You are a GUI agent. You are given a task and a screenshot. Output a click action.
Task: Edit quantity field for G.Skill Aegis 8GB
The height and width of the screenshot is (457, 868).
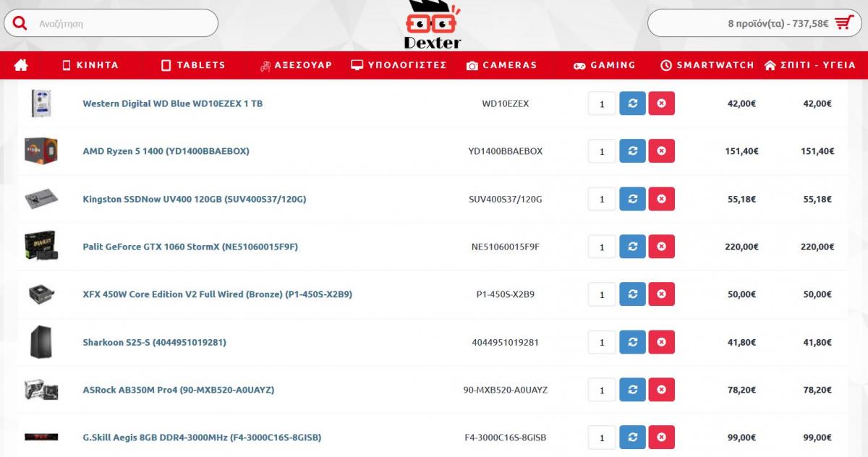click(602, 437)
